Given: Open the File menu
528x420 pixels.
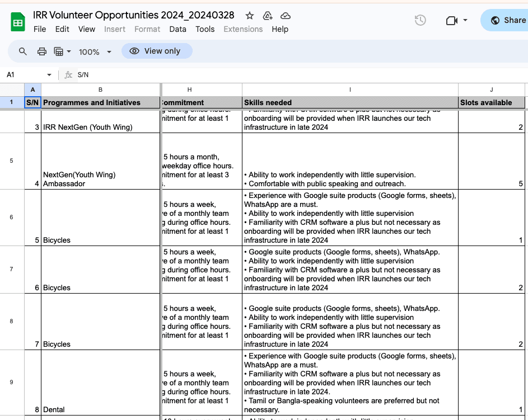Looking at the screenshot, I should pyautogui.click(x=40, y=29).
